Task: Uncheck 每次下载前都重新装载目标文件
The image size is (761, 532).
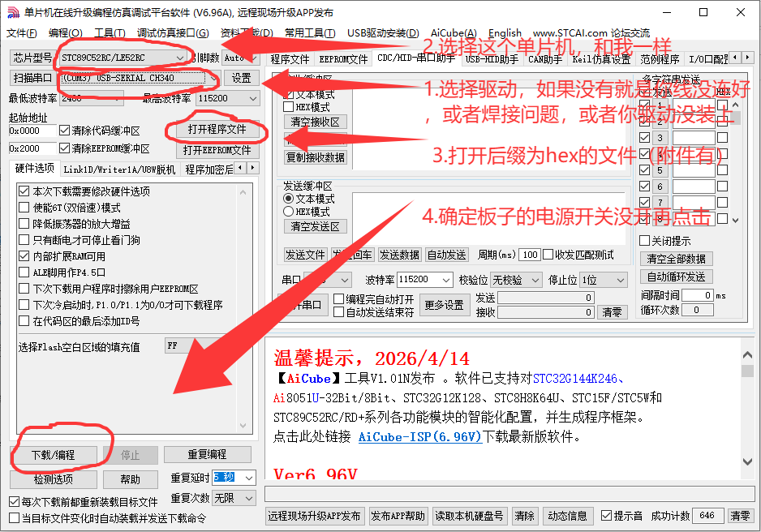Action: tap(15, 501)
